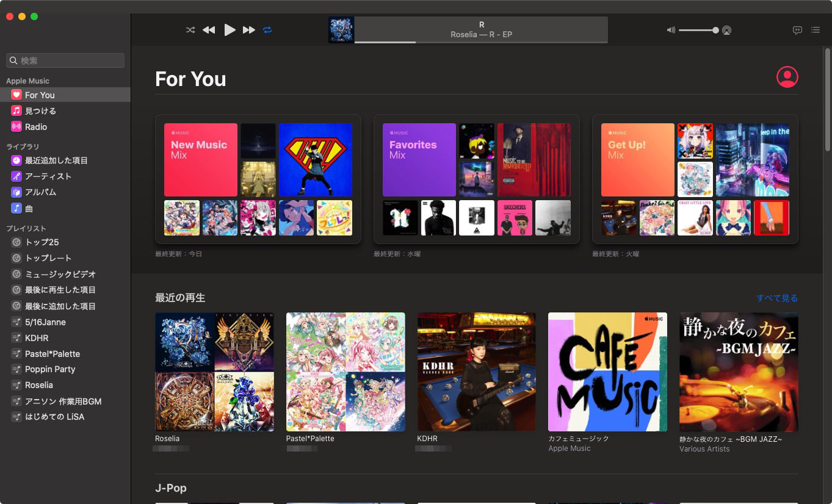Image resolution: width=832 pixels, height=504 pixels.
Task: Adjust the volume slider
Action: 698,30
